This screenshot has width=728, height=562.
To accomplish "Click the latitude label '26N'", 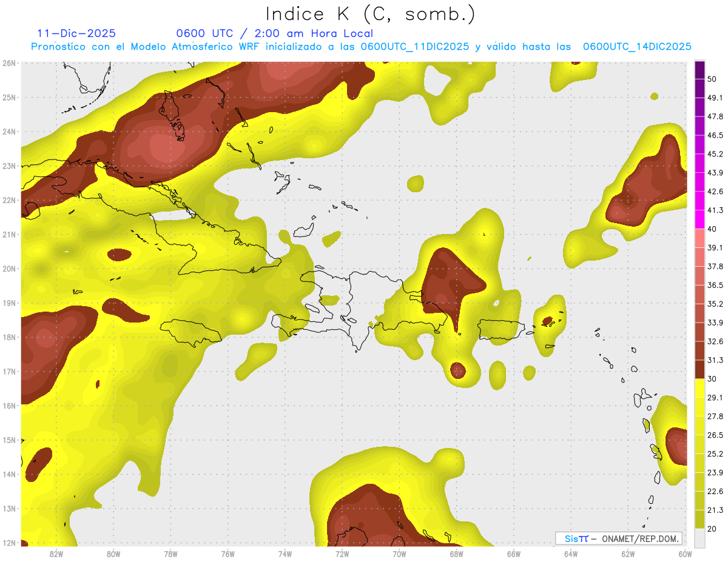I will coord(8,63).
